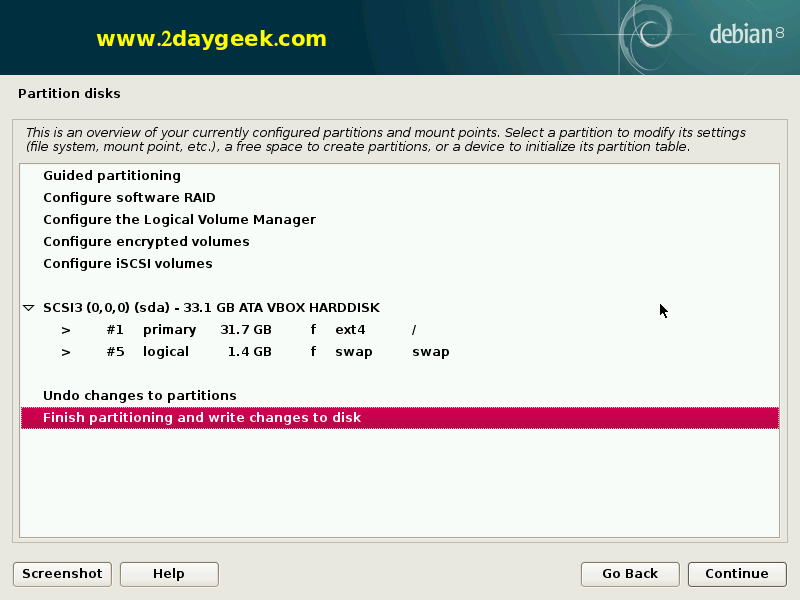
Task: Click the root mount point slash
Action: [x=414, y=330]
